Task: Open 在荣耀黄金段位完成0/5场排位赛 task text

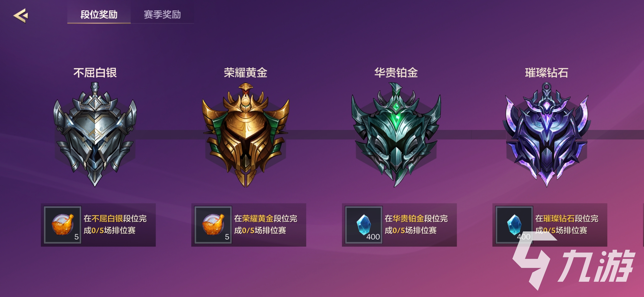Action: point(265,224)
